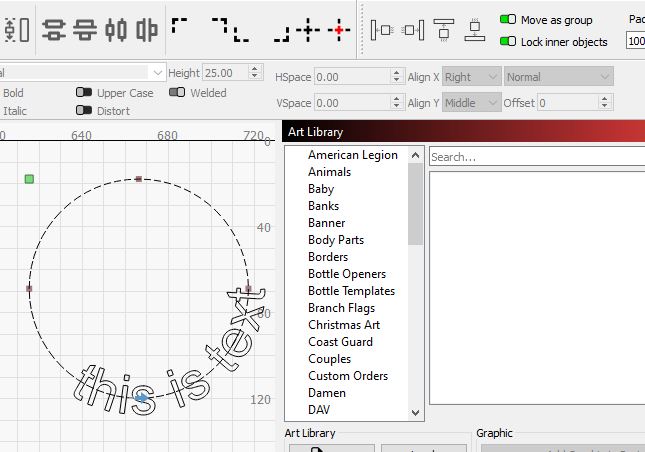Enable the Distort switch

tap(84, 110)
